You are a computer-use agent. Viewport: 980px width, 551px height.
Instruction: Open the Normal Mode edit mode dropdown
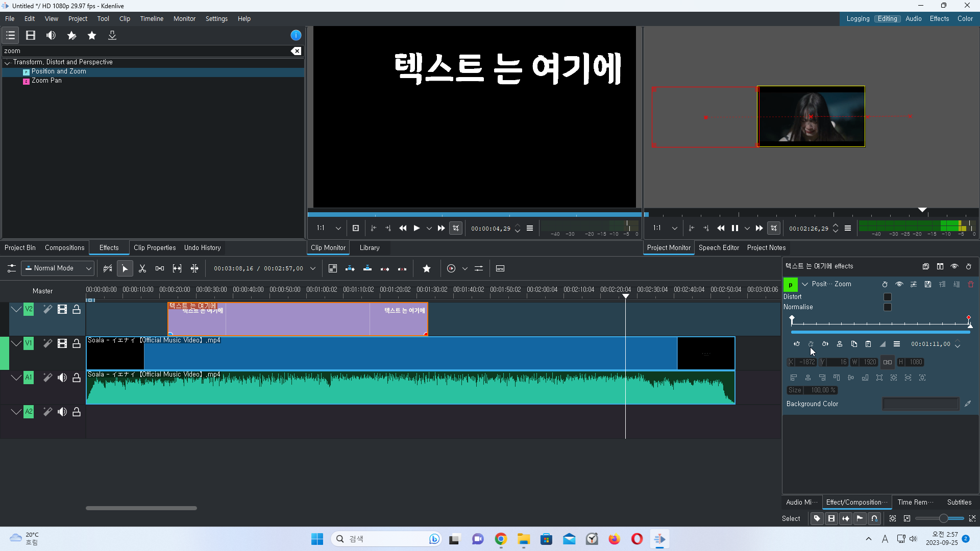point(58,268)
